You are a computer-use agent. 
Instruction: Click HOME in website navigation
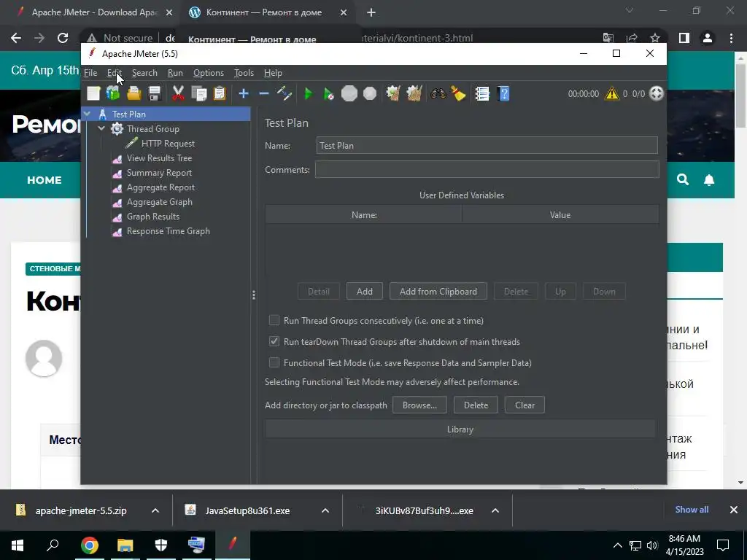(x=44, y=180)
